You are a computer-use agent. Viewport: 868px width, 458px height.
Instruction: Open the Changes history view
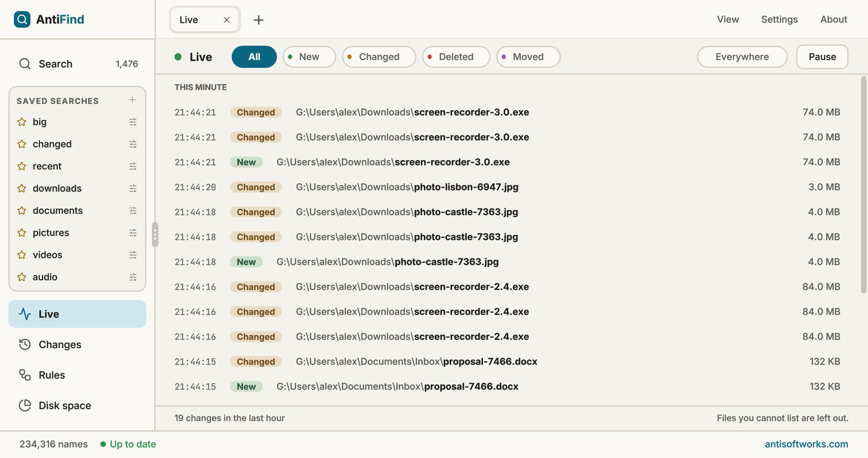pyautogui.click(x=77, y=344)
